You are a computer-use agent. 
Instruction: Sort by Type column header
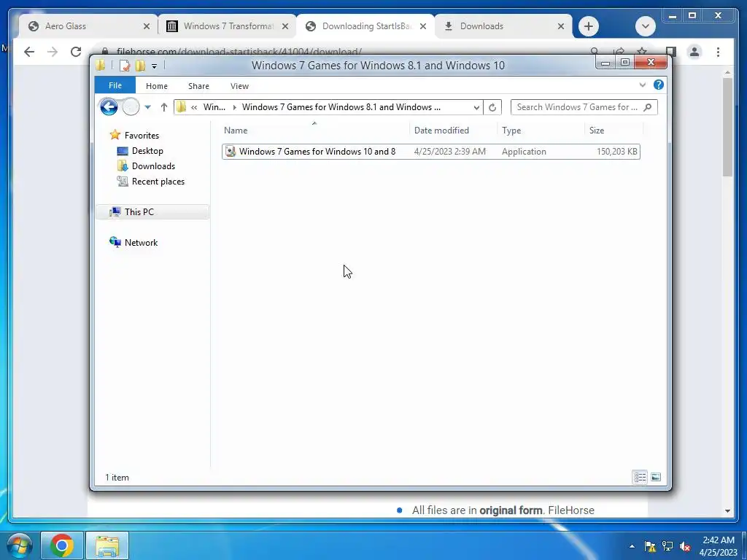(x=541, y=131)
